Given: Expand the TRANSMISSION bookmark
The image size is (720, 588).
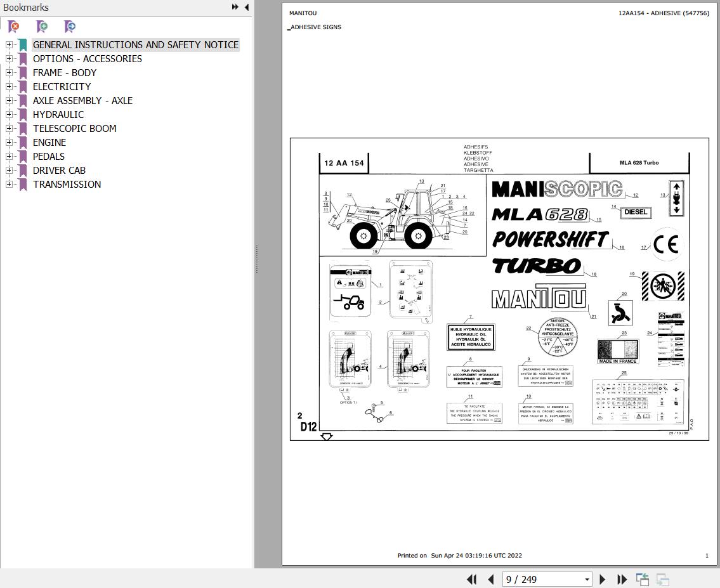Looking at the screenshot, I should coord(9,184).
